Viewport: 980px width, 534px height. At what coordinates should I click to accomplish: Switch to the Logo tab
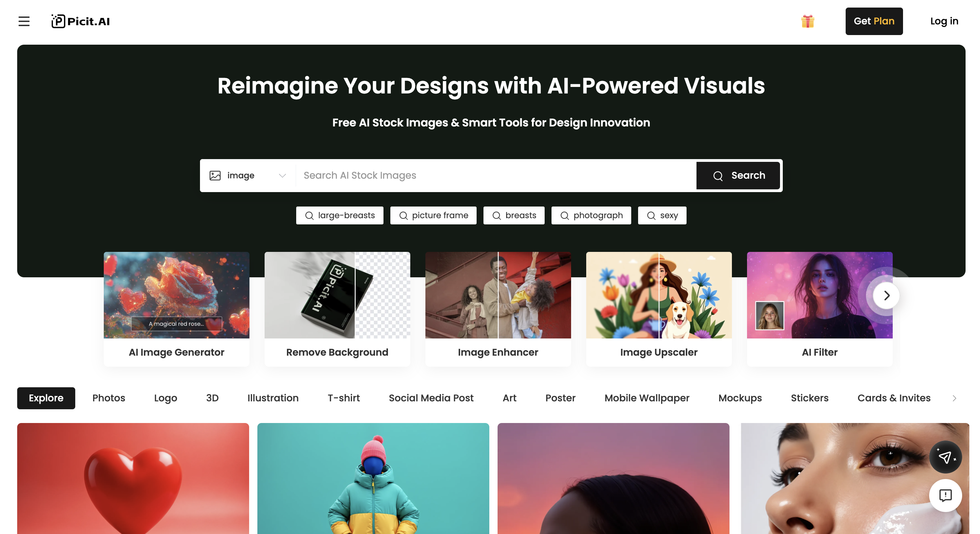pos(166,398)
